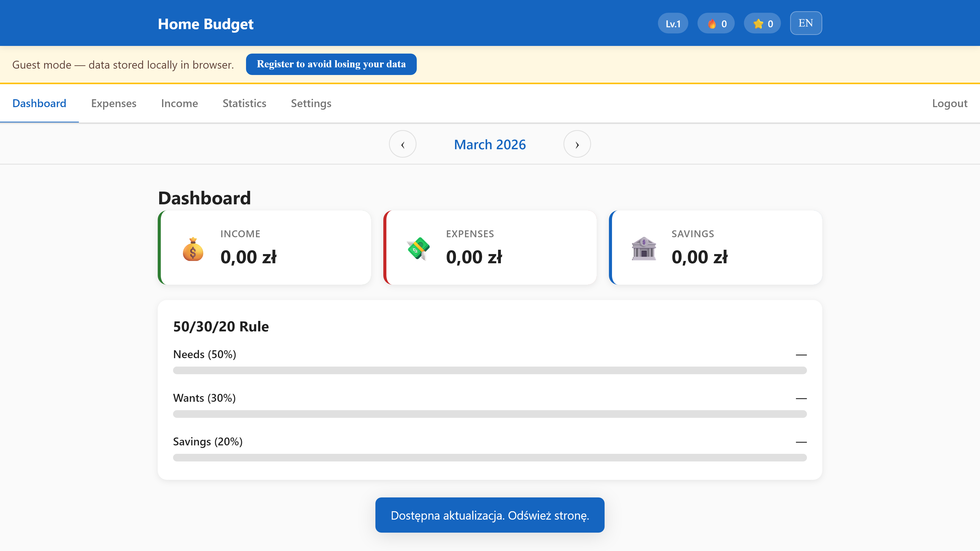
Task: Open the Income tab
Action: (x=180, y=103)
